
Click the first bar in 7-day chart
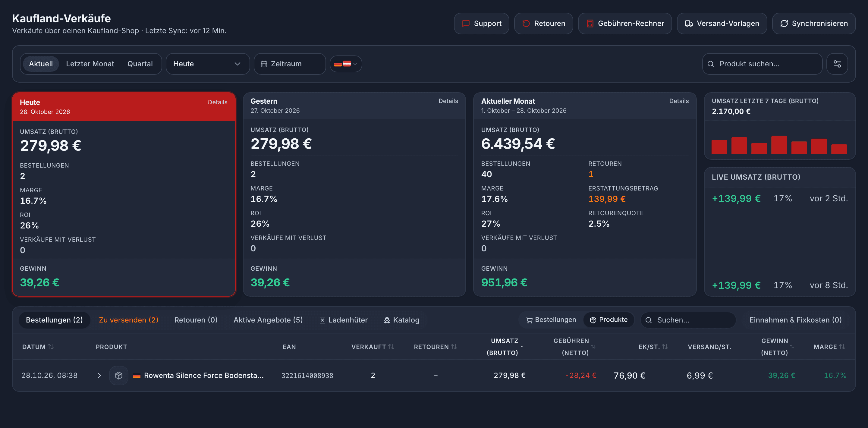[x=719, y=147]
